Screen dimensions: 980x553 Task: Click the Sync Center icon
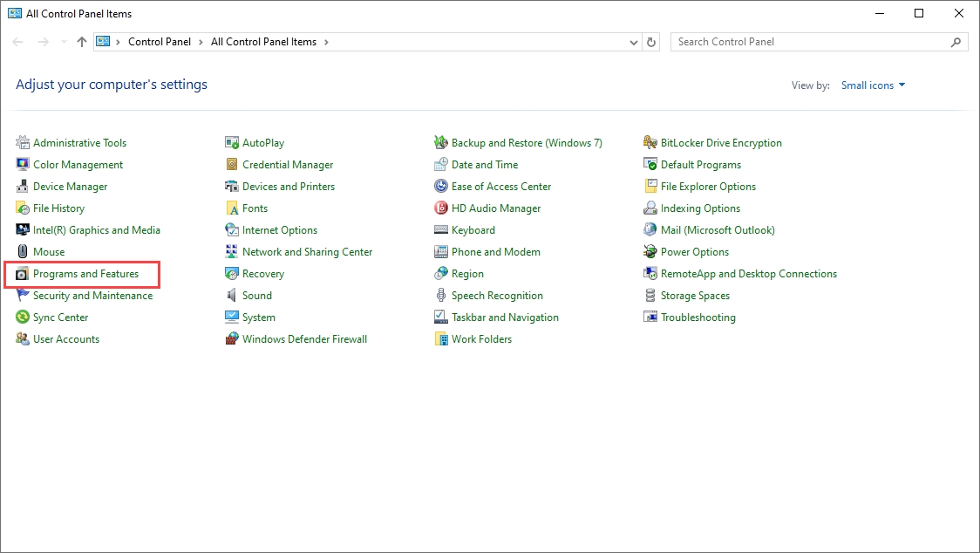click(23, 317)
